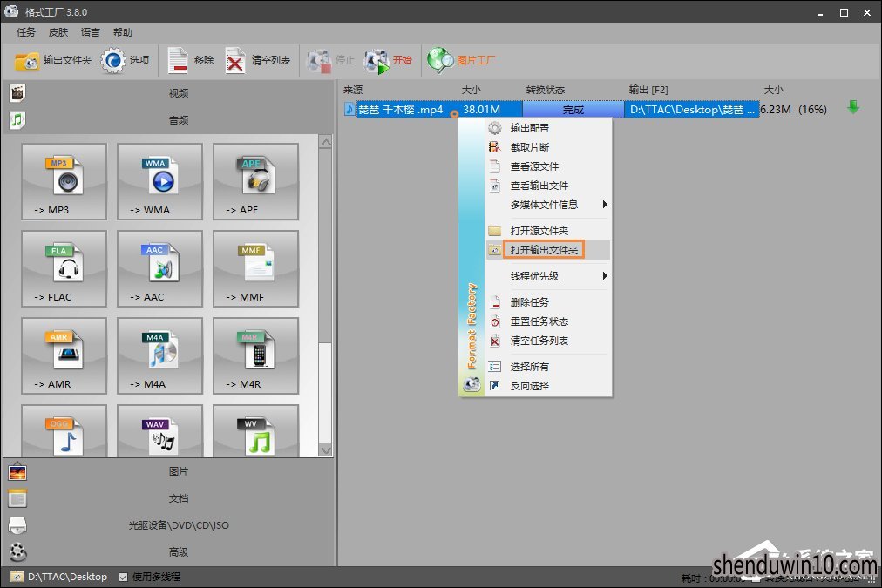882x588 pixels.
Task: Select the -> MP3 conversion icon
Action: tap(64, 181)
